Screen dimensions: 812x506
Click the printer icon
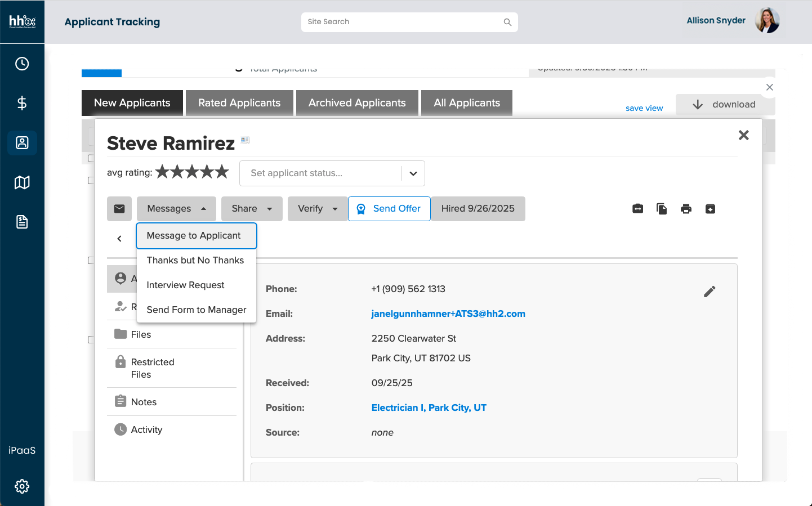click(x=686, y=209)
